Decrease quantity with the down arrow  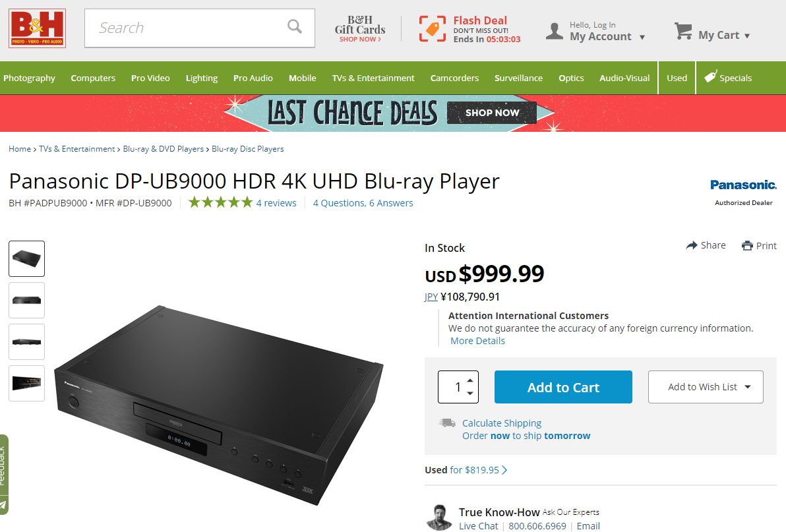coord(470,394)
